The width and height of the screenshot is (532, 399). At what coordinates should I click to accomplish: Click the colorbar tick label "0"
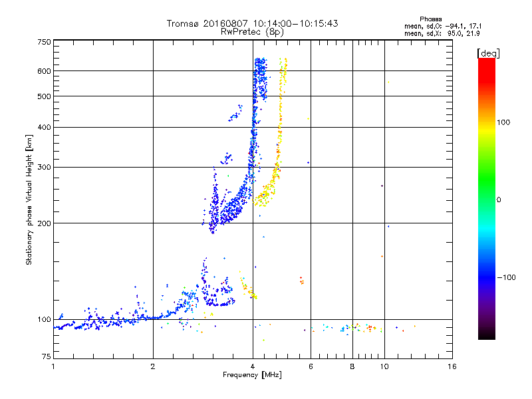[499, 200]
